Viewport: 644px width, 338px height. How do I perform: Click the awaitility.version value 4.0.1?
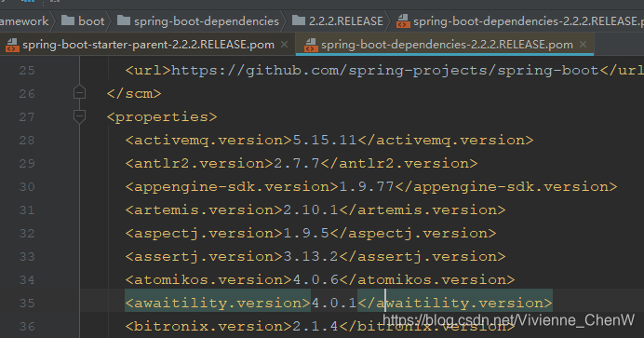click(x=334, y=304)
